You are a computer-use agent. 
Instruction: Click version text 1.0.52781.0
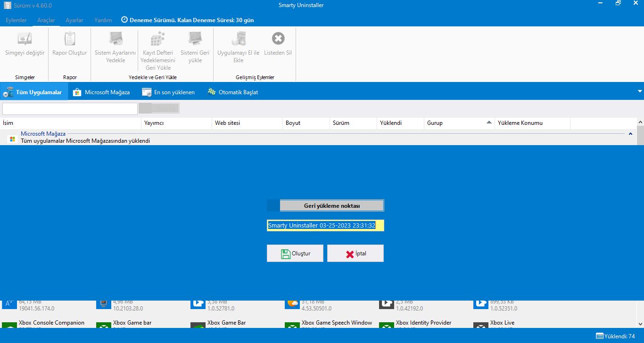tap(221, 309)
